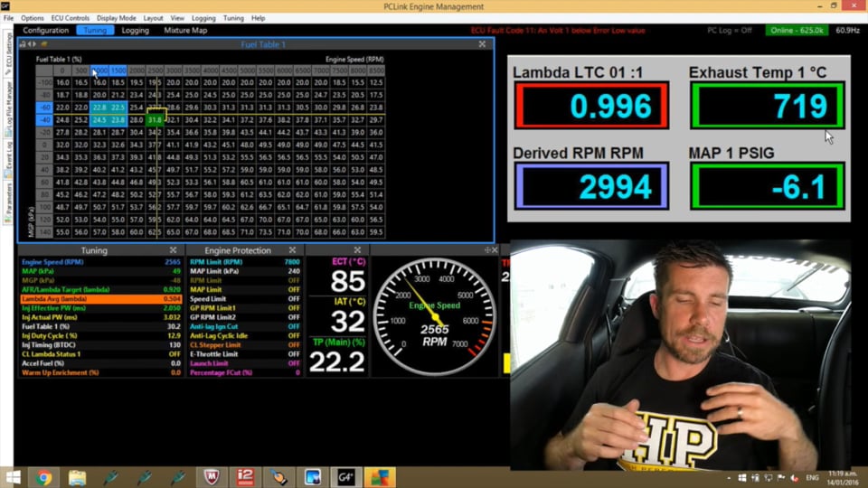This screenshot has height=488, width=868.
Task: Click the ENG language indicator in system tray
Action: [x=812, y=477]
